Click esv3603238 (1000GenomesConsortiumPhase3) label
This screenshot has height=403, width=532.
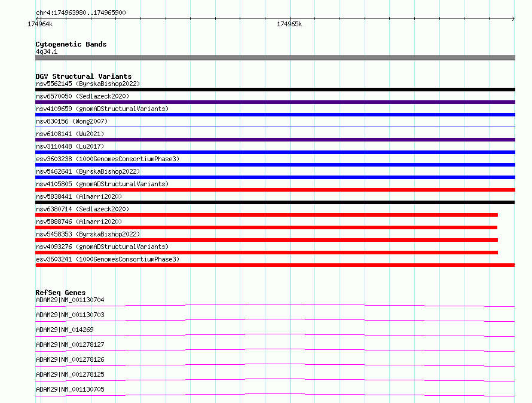[x=108, y=159]
